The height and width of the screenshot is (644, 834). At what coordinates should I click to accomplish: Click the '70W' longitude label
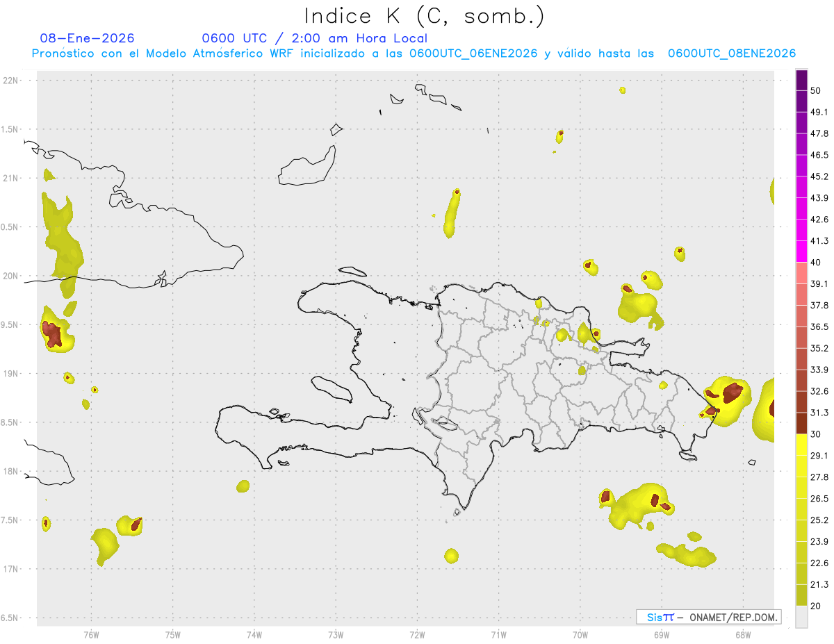point(580,634)
